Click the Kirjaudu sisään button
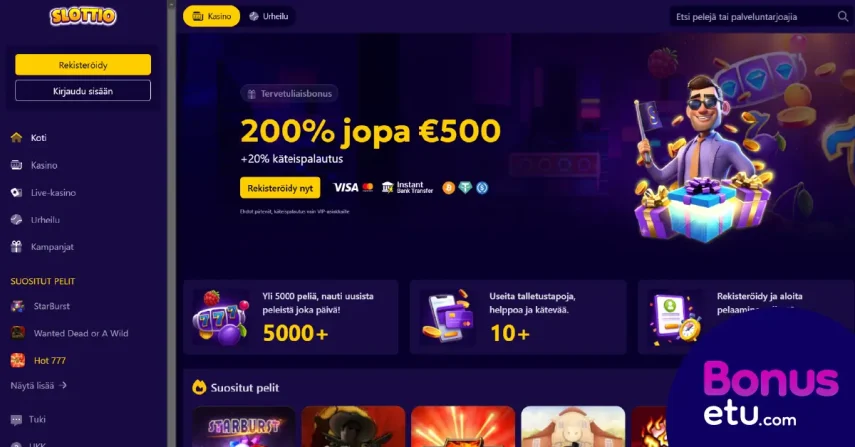 (83, 91)
